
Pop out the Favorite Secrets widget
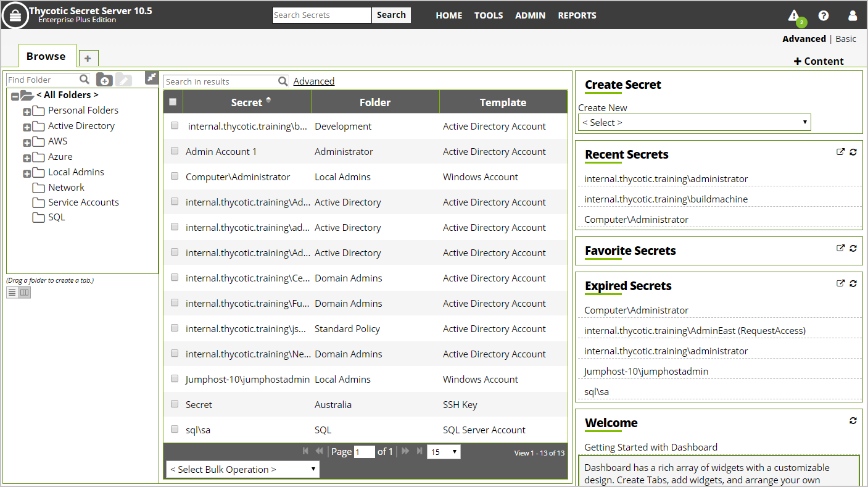click(840, 248)
